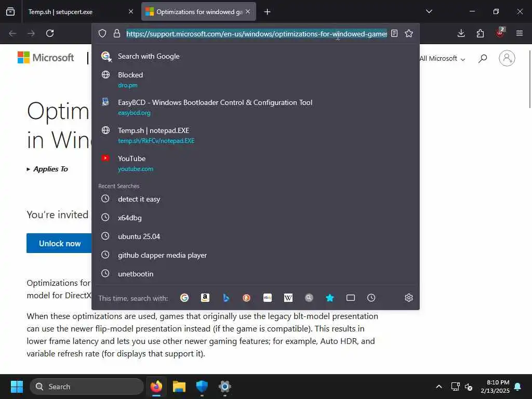The height and width of the screenshot is (399, 532).
Task: Search this time with Wikipedia icon
Action: (x=288, y=298)
